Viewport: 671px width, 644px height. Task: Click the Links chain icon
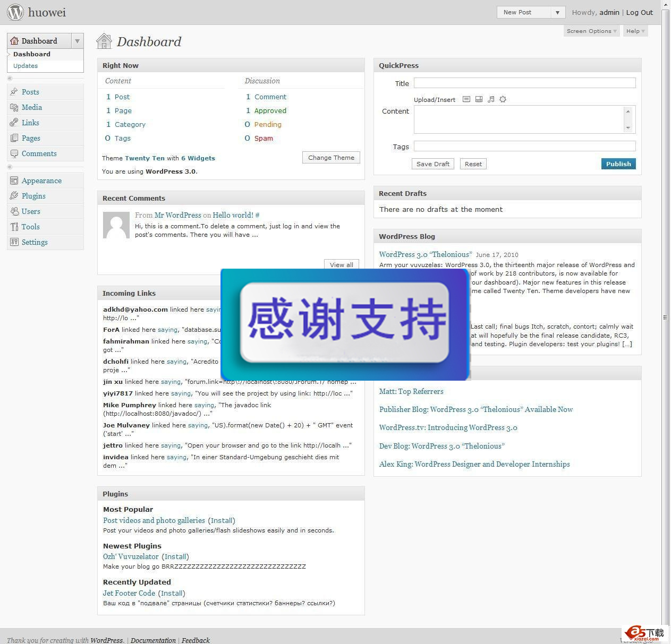coord(14,123)
